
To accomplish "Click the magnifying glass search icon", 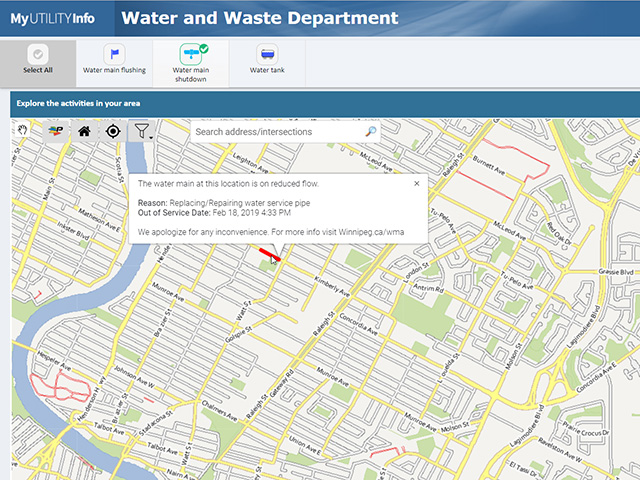I will point(371,131).
